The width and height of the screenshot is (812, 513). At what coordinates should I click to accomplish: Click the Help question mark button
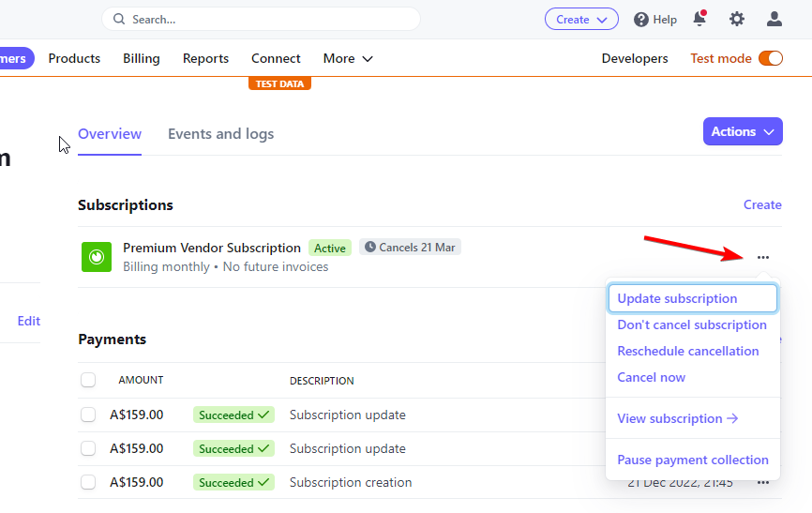click(x=655, y=20)
